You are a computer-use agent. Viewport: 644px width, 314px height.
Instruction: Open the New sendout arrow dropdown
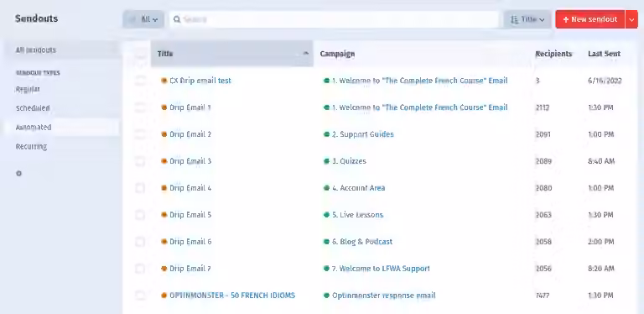click(x=631, y=19)
